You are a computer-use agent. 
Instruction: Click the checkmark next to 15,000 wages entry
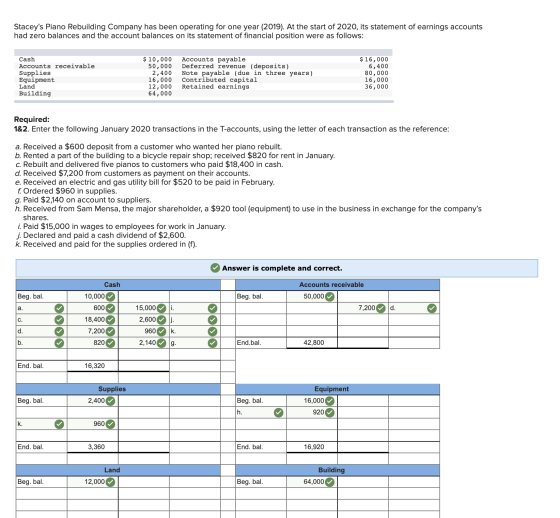tap(162, 308)
